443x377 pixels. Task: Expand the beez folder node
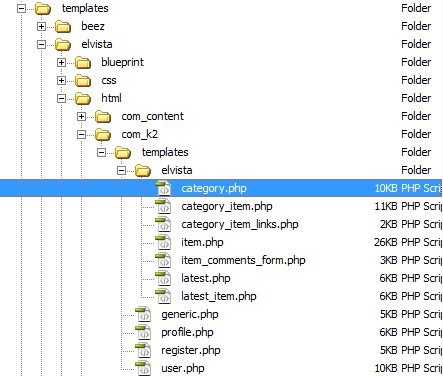tap(41, 26)
